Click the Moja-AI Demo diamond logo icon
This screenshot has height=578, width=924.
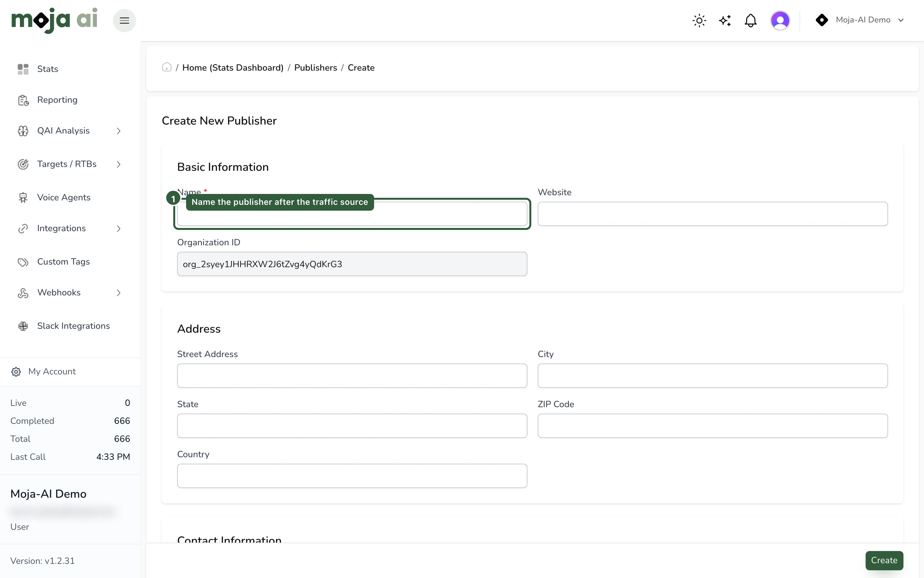tap(822, 20)
